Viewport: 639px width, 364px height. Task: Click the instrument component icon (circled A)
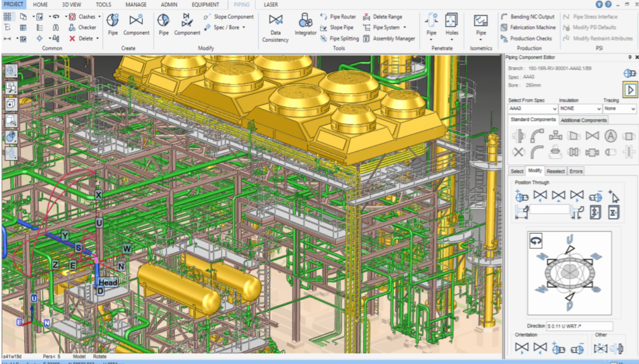coord(611,135)
